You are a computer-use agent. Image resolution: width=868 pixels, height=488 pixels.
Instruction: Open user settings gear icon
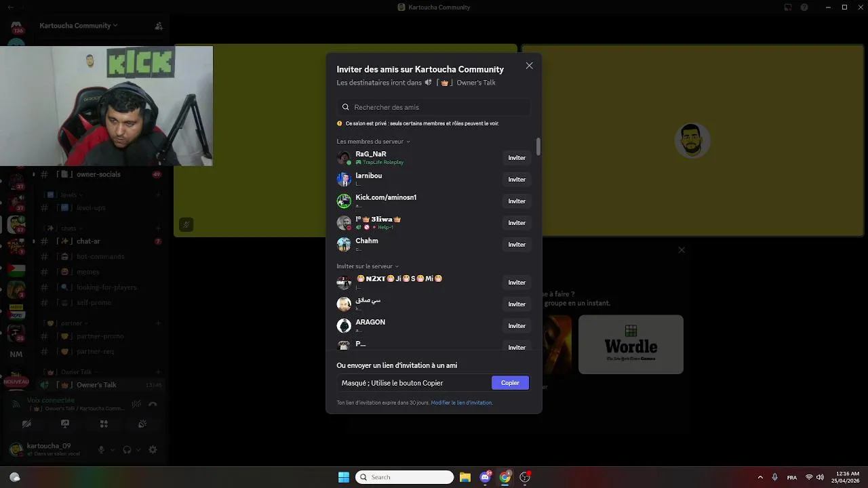coord(153,449)
